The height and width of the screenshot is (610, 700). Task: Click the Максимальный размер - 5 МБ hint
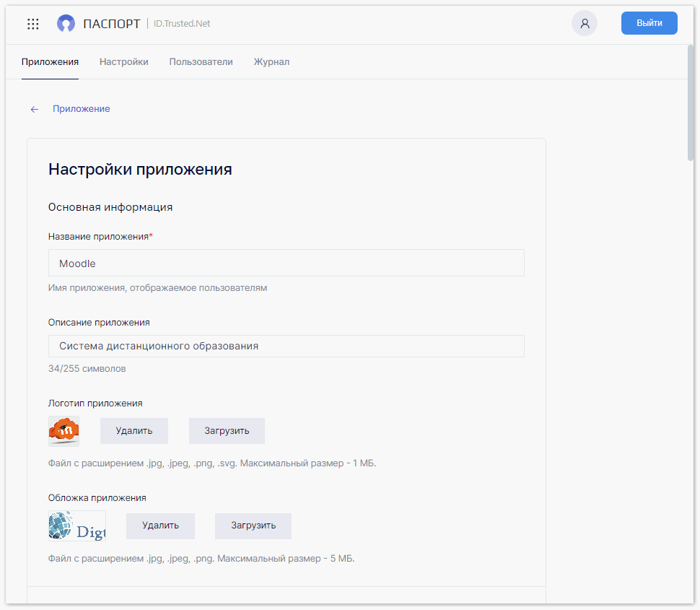tap(286, 559)
